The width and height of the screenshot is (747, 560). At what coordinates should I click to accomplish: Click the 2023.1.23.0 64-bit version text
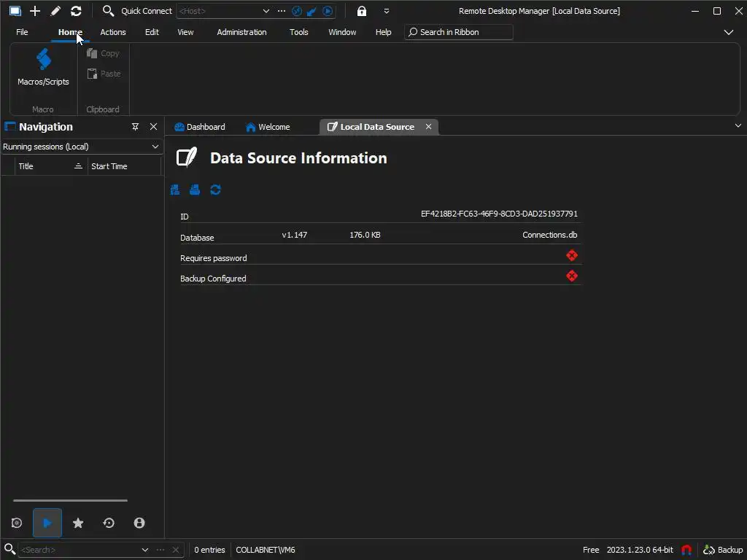639,550
